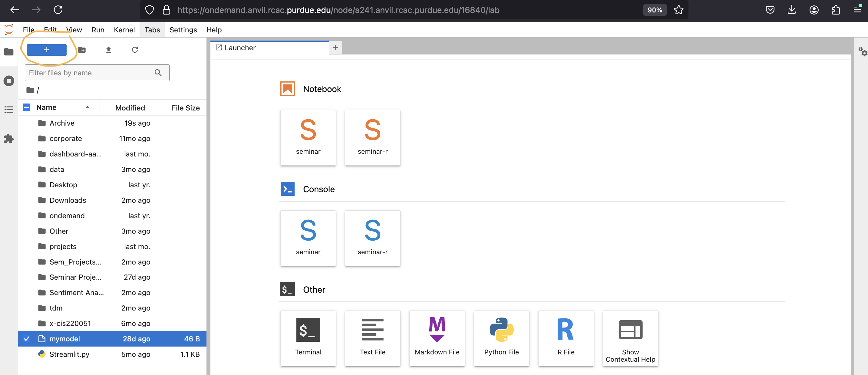The width and height of the screenshot is (868, 375).
Task: Open the Extension Manager puzzle icon
Action: point(9,139)
